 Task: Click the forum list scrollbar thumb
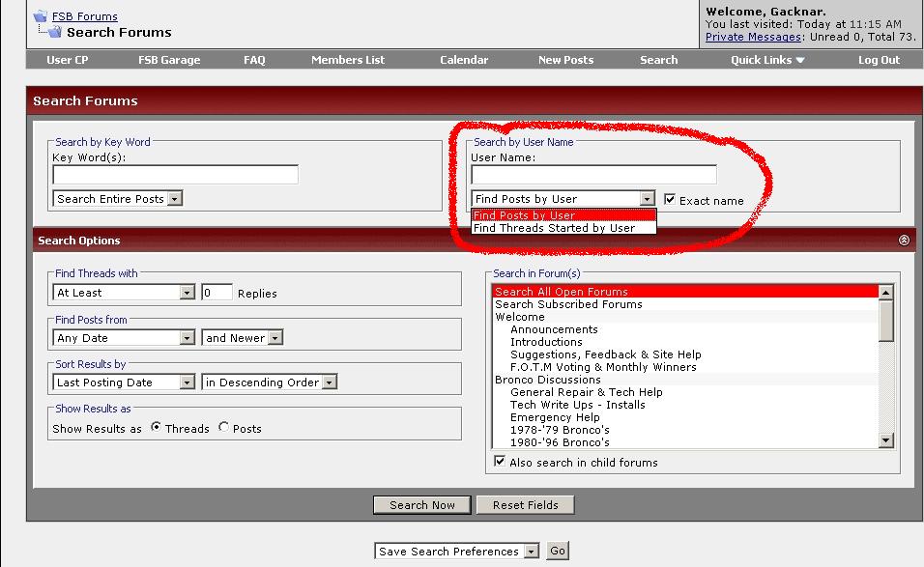885,321
